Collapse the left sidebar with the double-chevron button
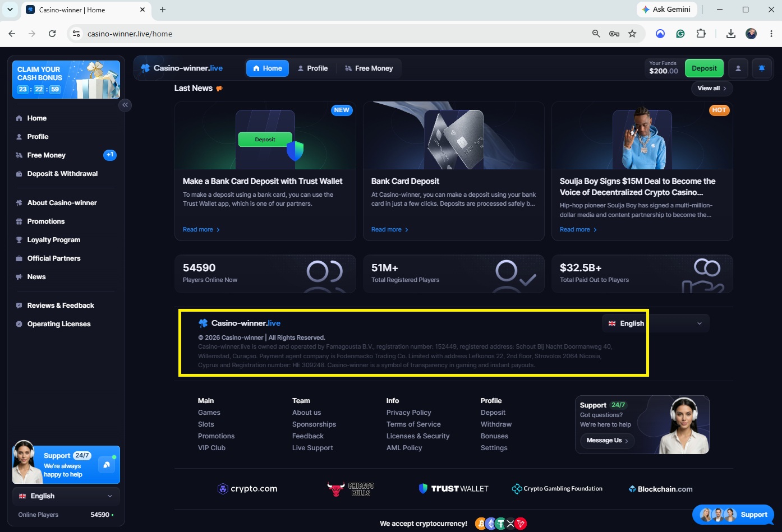The height and width of the screenshot is (532, 782). pyautogui.click(x=125, y=105)
